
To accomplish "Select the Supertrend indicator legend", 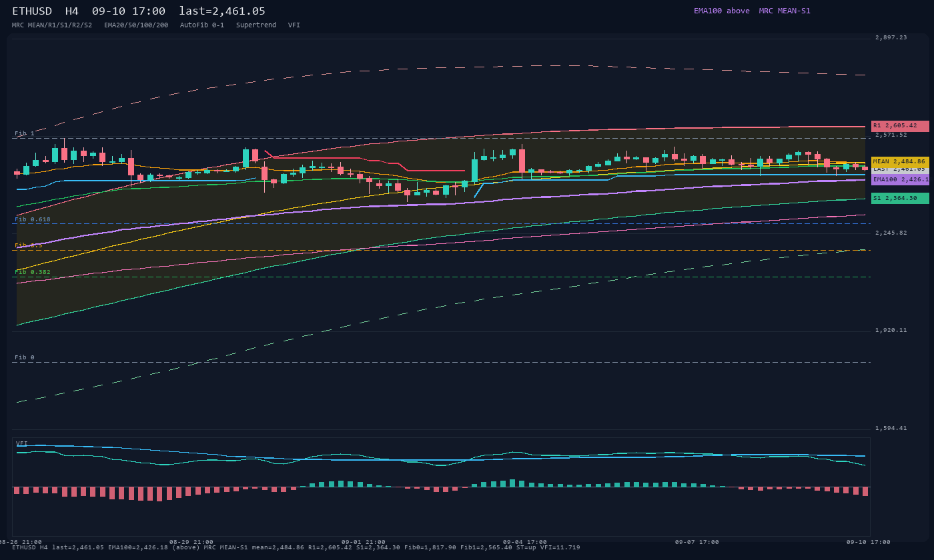I will click(256, 25).
